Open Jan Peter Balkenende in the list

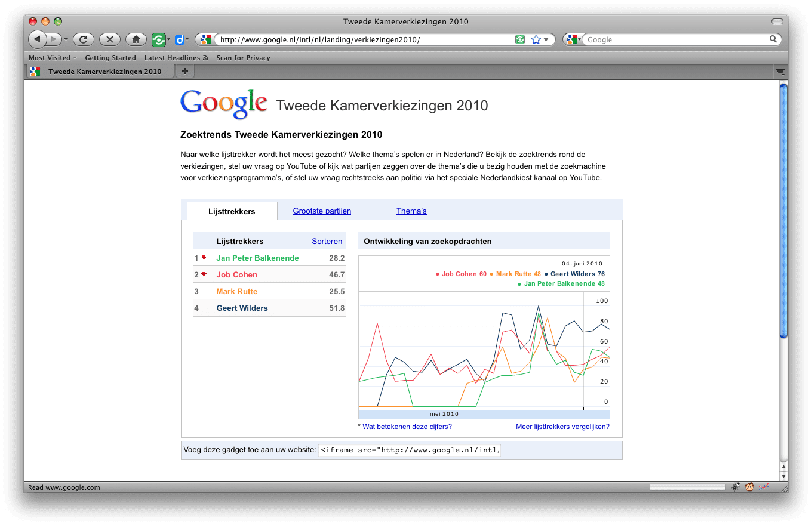[257, 258]
